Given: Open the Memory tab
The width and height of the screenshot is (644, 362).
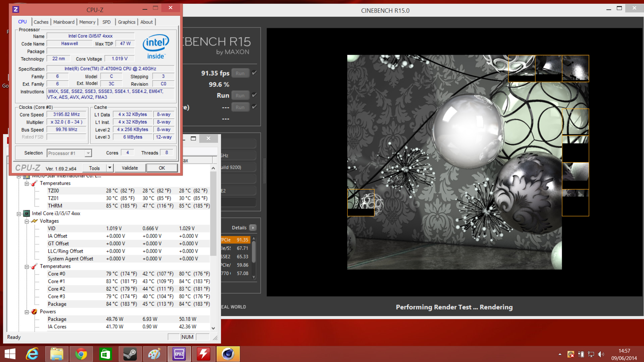Looking at the screenshot, I should pyautogui.click(x=87, y=22).
